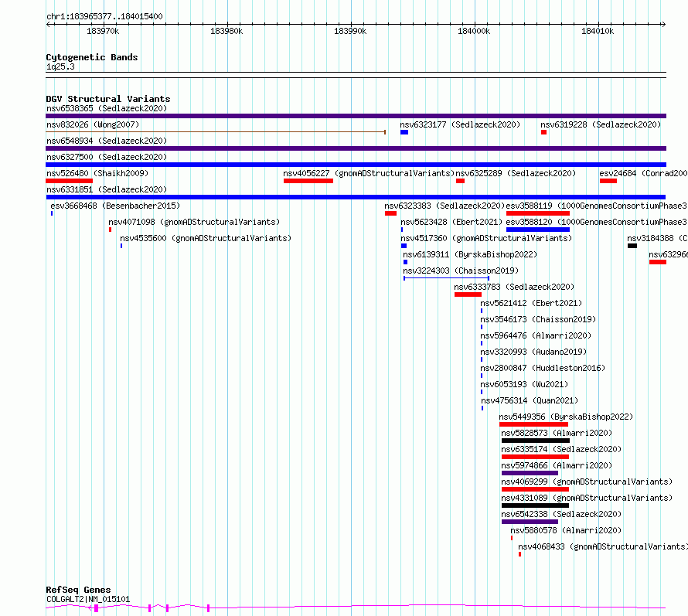Click the DGV Structural Variants track title

[108, 99]
